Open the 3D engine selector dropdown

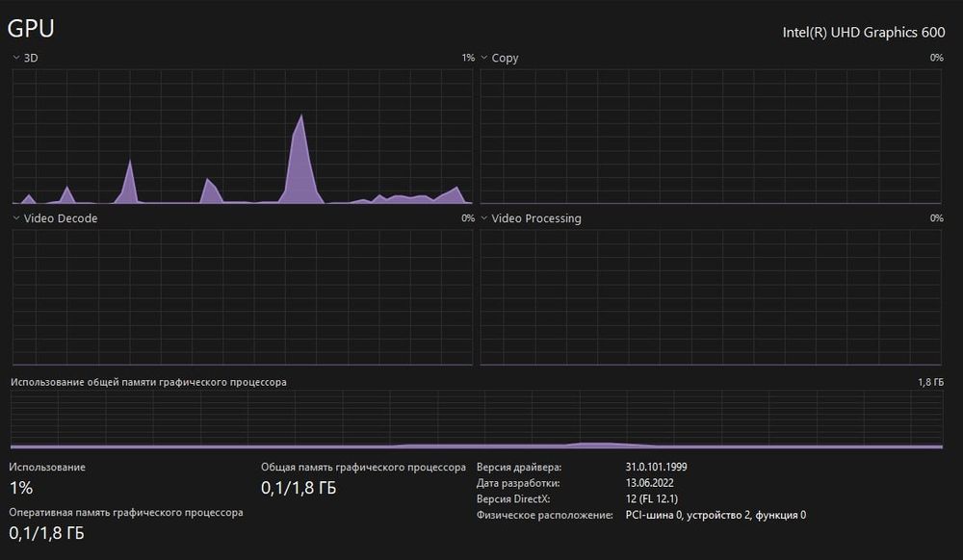25,58
